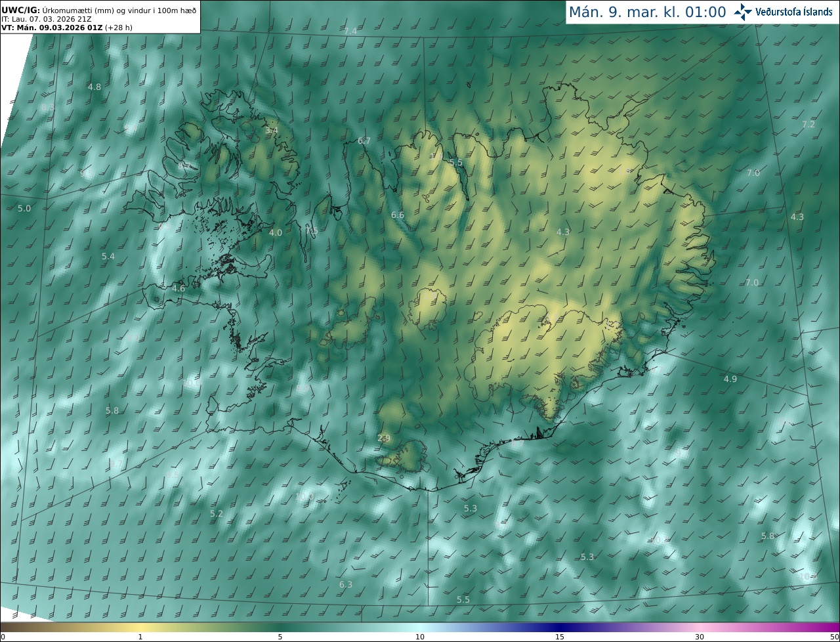Click the map value 6.6
840x642 pixels.
(x=398, y=215)
